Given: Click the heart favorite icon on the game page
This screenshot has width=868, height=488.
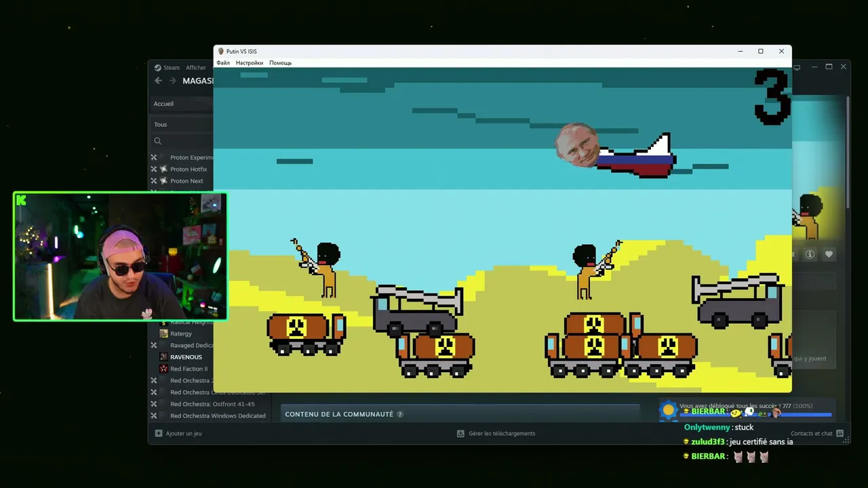Looking at the screenshot, I should pos(829,254).
